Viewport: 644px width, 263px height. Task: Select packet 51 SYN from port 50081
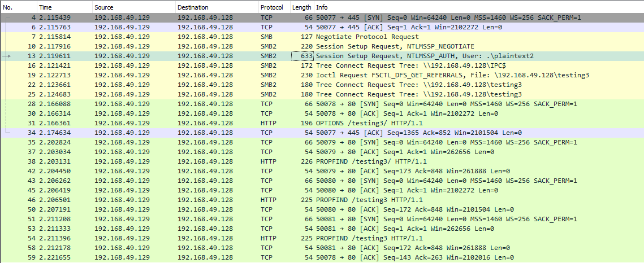(322, 219)
